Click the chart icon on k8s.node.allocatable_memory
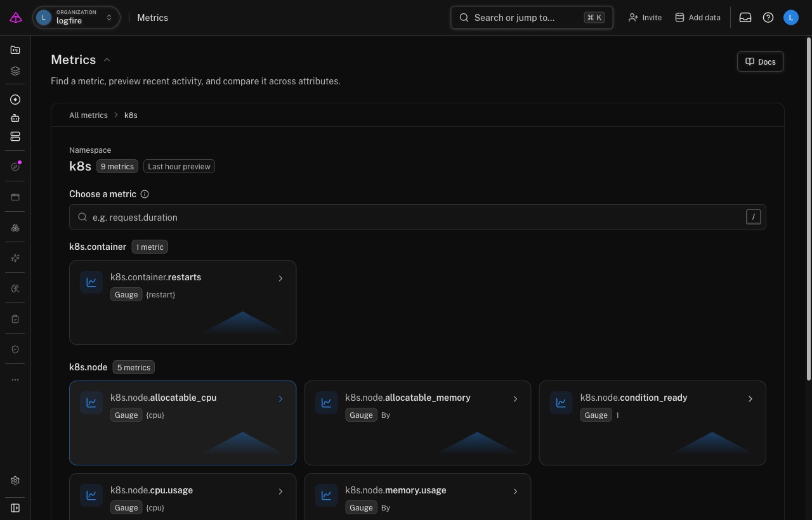 pos(326,403)
